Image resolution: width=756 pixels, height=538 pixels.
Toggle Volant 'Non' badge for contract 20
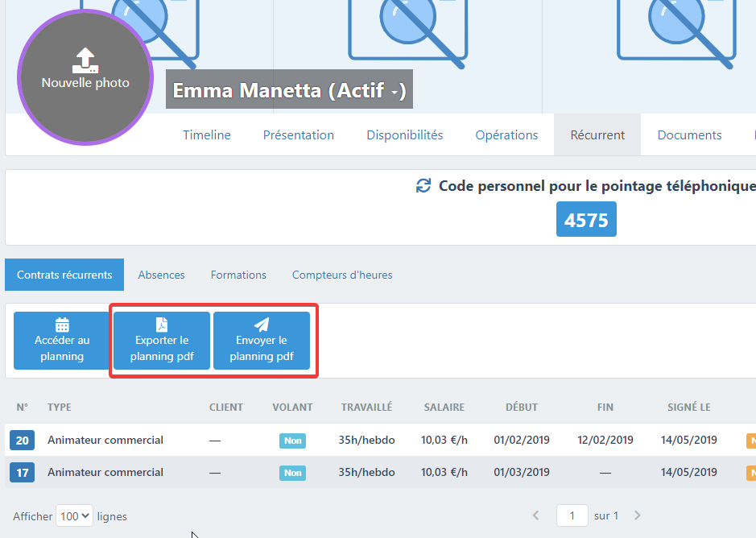coord(292,441)
